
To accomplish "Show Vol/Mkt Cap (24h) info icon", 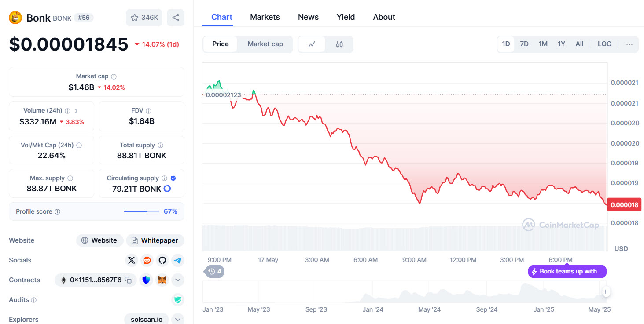I will coord(79,145).
